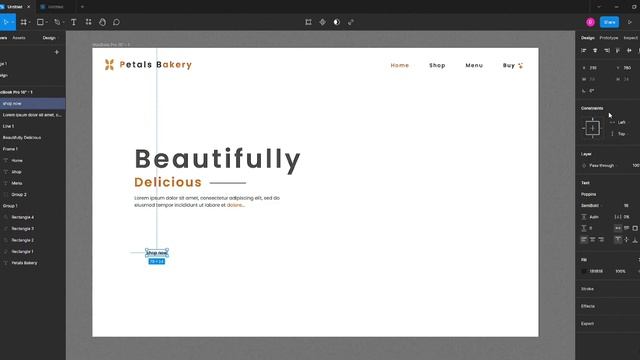Open the Pen tool dropdown arrow

pyautogui.click(x=64, y=22)
